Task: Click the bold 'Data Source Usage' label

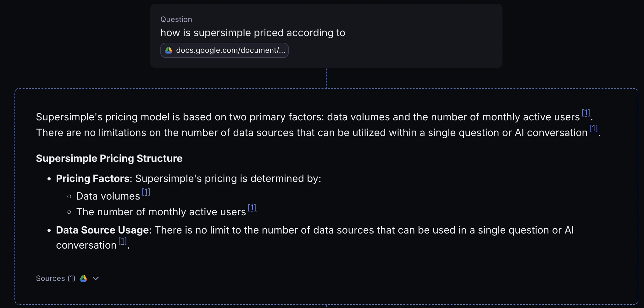Action: (102, 230)
